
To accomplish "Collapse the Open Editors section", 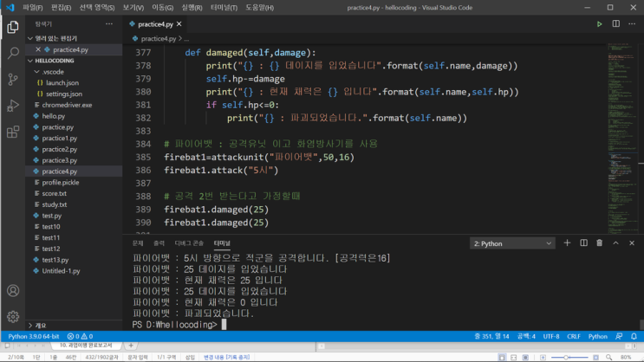I will [30, 38].
